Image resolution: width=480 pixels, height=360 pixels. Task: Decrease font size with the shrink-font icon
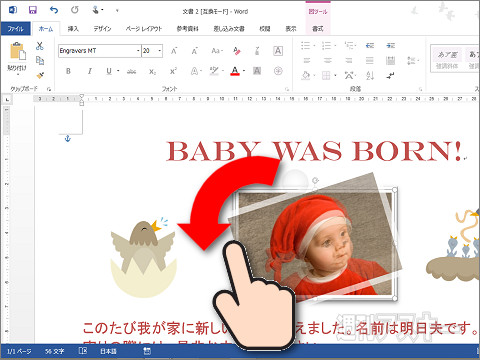tap(195, 51)
